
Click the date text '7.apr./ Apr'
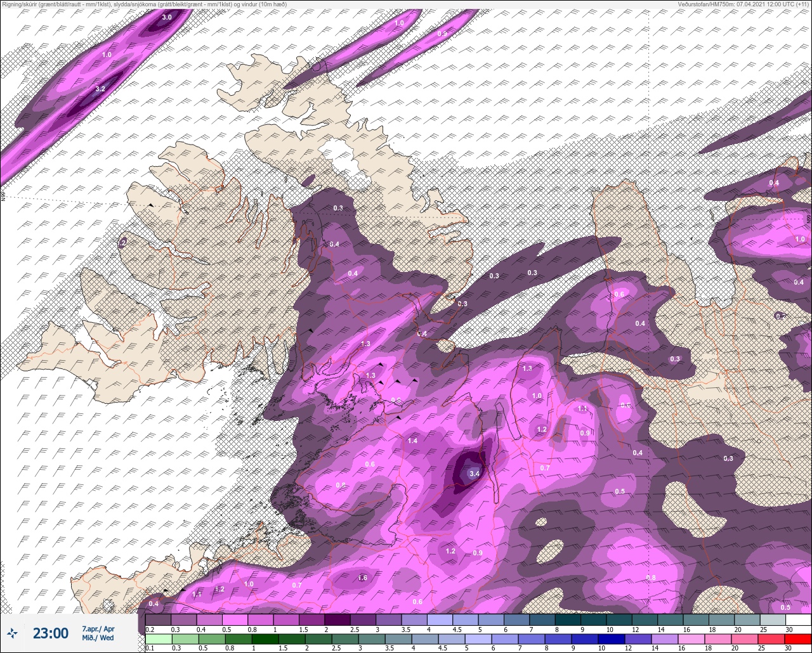[98, 628]
